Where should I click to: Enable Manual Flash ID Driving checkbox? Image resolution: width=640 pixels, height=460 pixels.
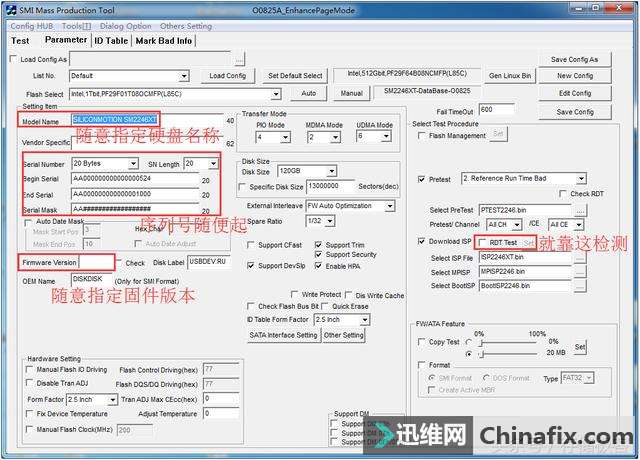click(x=29, y=369)
